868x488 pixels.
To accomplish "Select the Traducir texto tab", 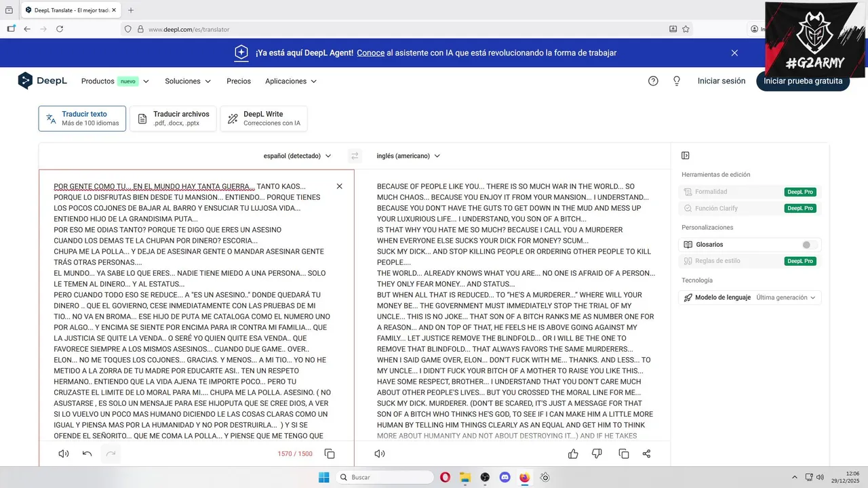I will [x=82, y=119].
